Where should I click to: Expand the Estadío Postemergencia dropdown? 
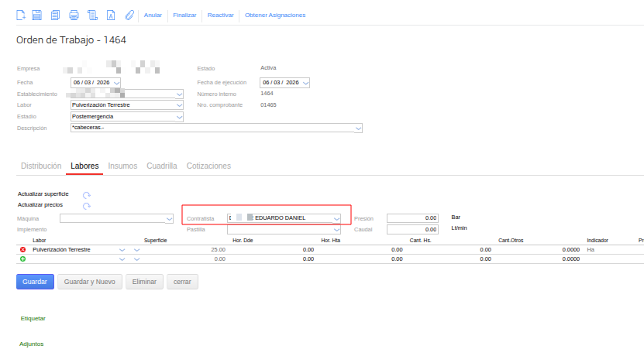[179, 117]
